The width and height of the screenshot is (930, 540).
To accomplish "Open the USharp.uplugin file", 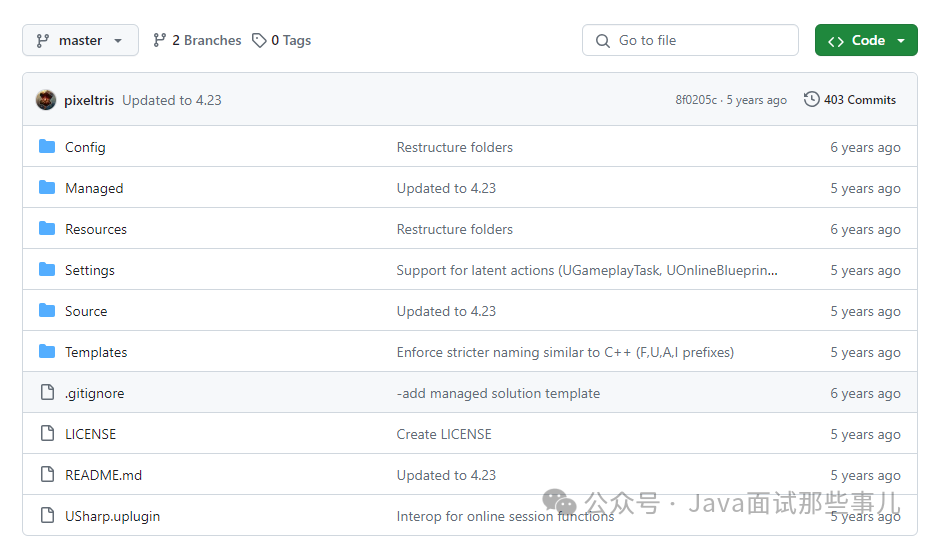I will click(112, 516).
